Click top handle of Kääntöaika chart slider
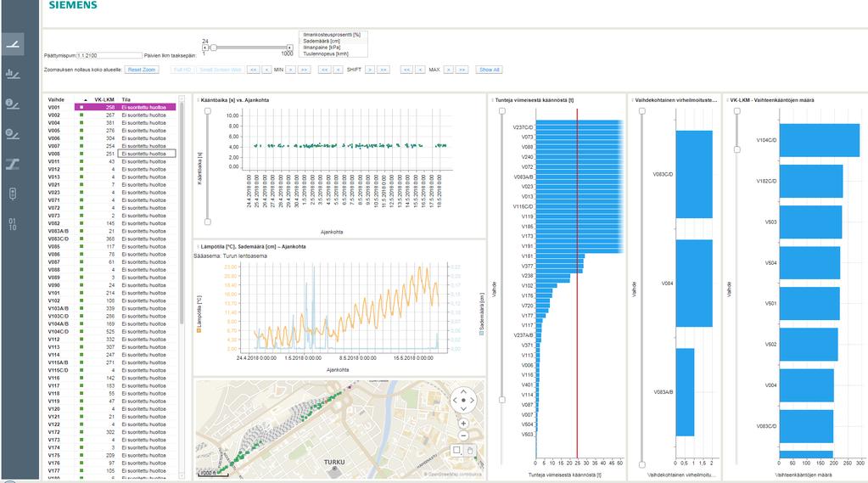The image size is (868, 483). (x=208, y=111)
